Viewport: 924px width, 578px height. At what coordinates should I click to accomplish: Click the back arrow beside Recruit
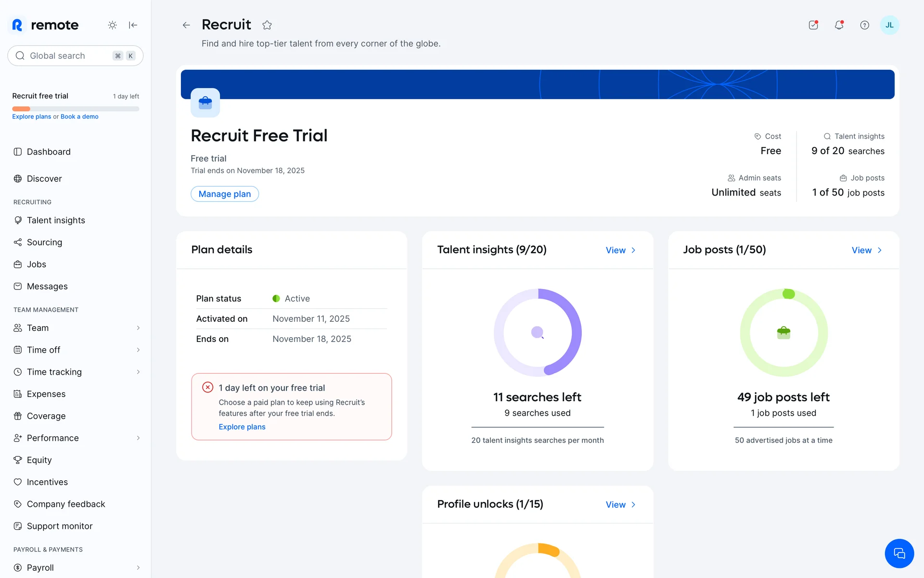[x=186, y=25]
